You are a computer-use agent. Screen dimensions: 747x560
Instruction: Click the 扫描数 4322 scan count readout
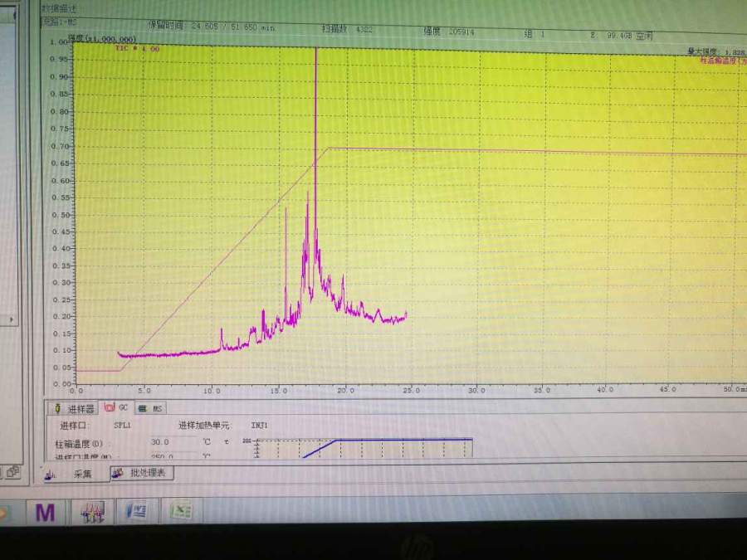(347, 29)
